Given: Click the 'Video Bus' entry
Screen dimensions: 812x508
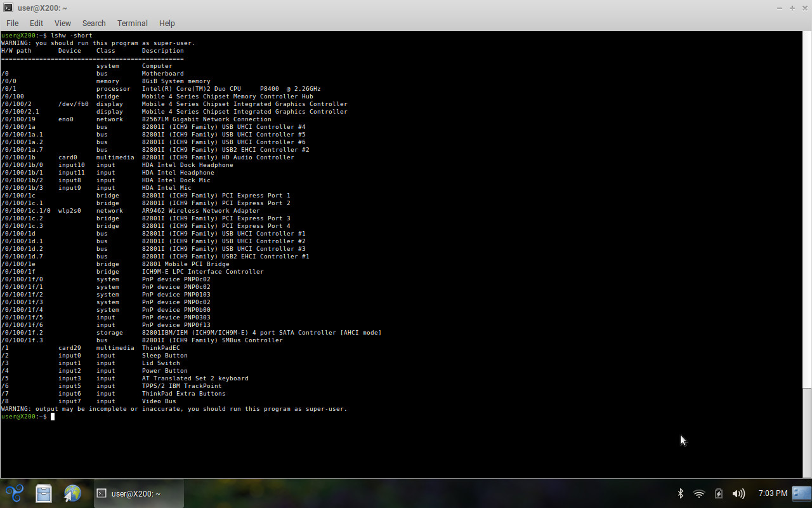Looking at the screenshot, I should click(x=159, y=401).
